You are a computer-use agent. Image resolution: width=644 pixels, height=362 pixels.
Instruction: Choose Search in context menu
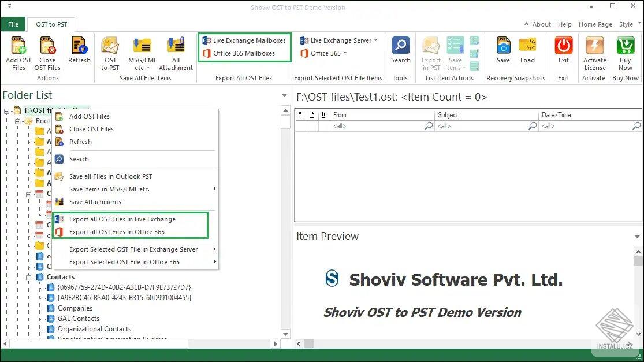click(x=135, y=159)
